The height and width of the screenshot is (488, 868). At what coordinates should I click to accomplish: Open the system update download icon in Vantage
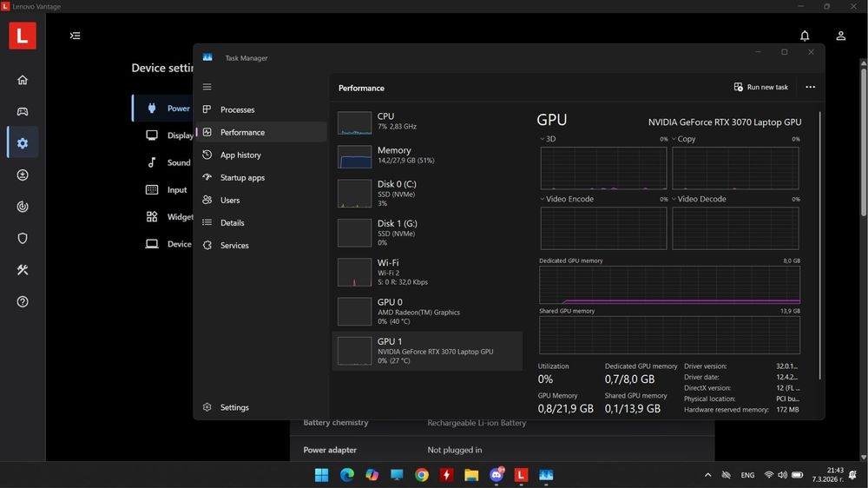[23, 175]
